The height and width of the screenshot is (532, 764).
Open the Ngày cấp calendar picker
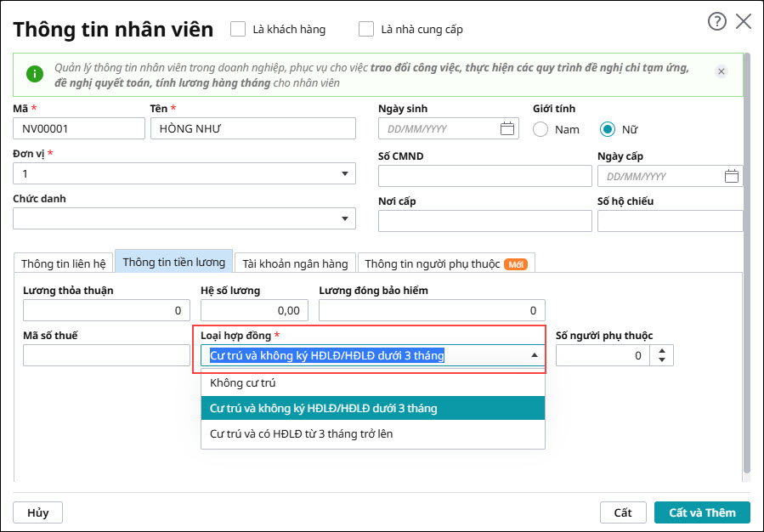point(732,177)
